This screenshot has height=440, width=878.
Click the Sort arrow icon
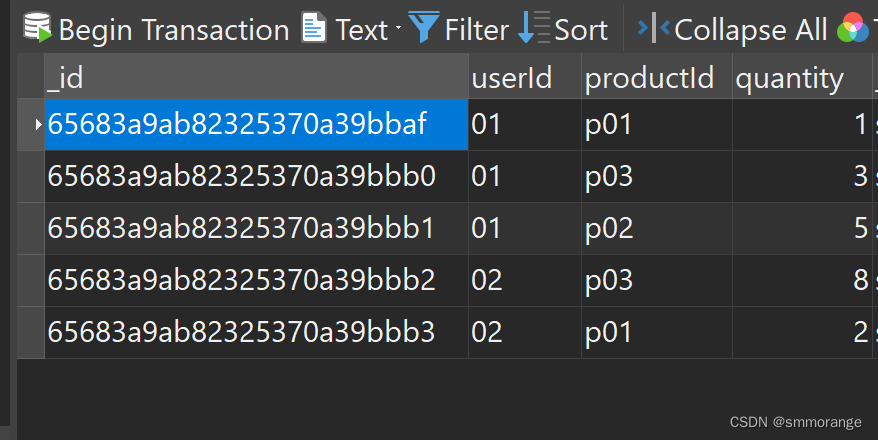pos(534,27)
